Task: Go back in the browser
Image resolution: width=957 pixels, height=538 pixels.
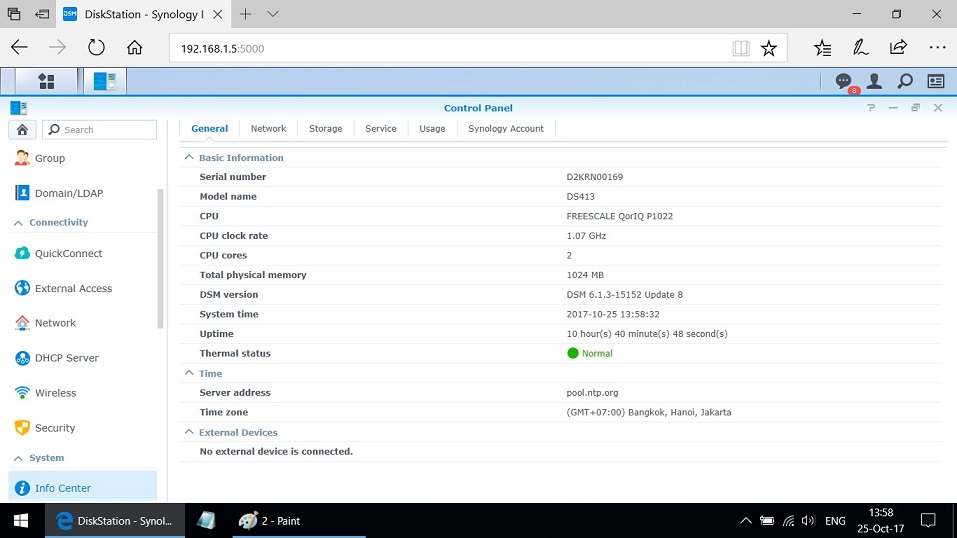Action: pyautogui.click(x=20, y=48)
